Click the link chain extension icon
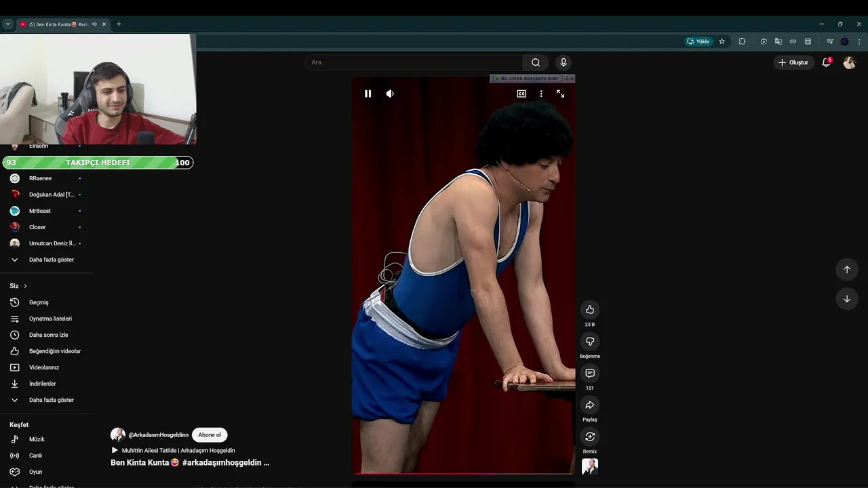This screenshot has width=868, height=488. [793, 41]
